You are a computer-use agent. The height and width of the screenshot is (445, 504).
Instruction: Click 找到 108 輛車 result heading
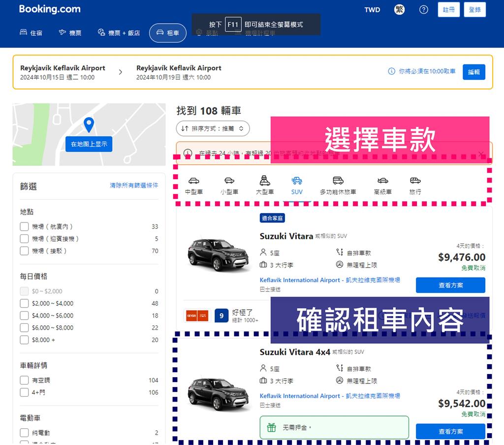click(209, 111)
